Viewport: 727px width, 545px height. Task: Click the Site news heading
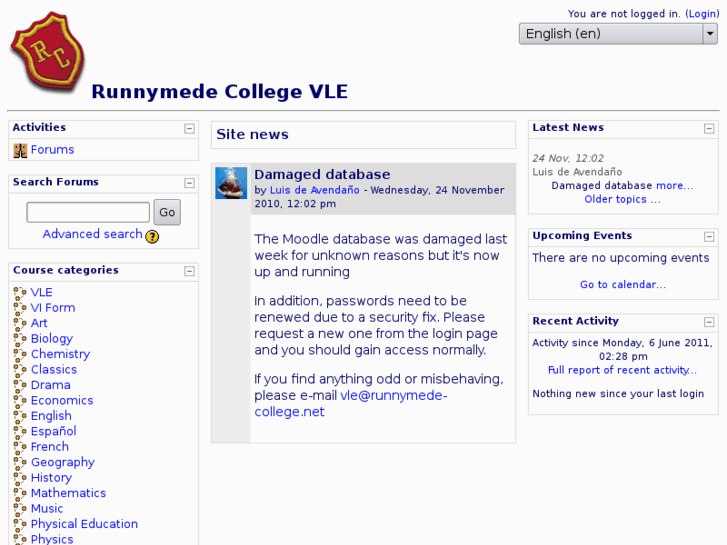pos(252,135)
